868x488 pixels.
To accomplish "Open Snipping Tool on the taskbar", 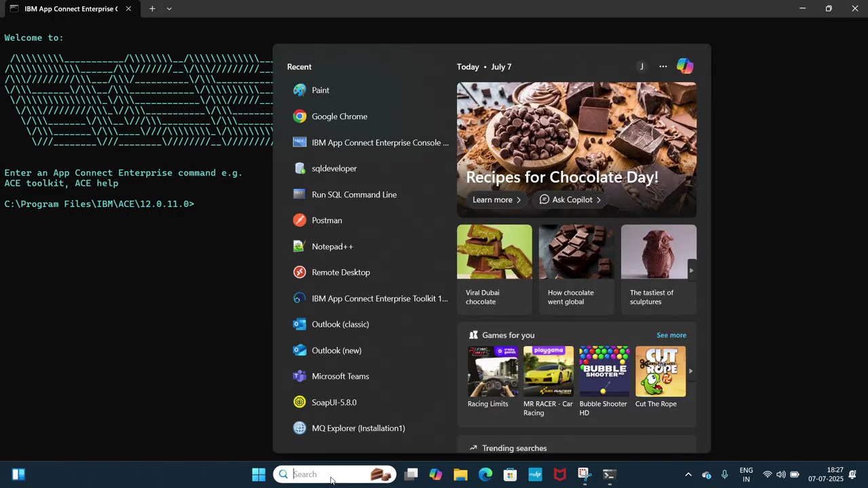I will (x=585, y=474).
